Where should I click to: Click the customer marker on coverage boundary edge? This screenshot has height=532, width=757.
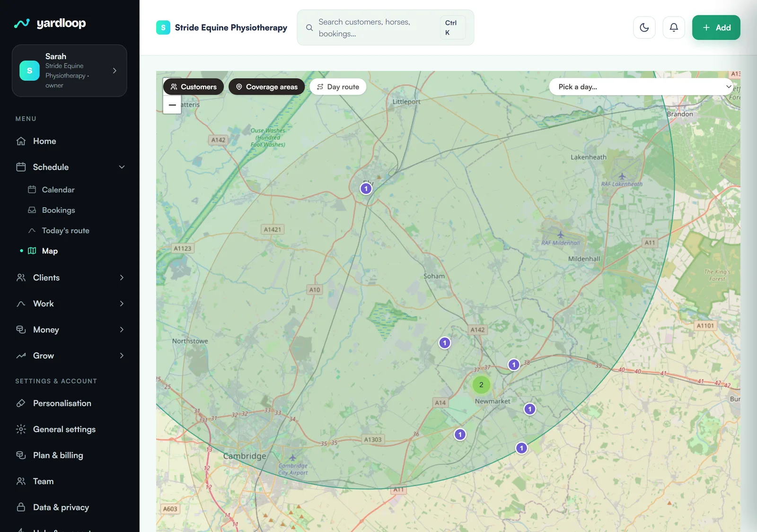(521, 448)
